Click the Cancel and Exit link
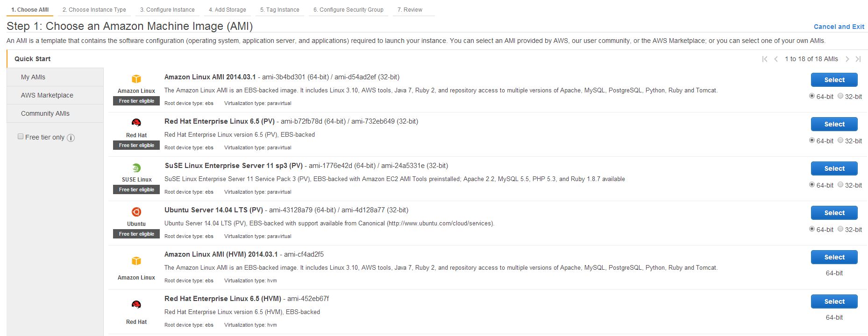The height and width of the screenshot is (336, 868). pos(839,27)
